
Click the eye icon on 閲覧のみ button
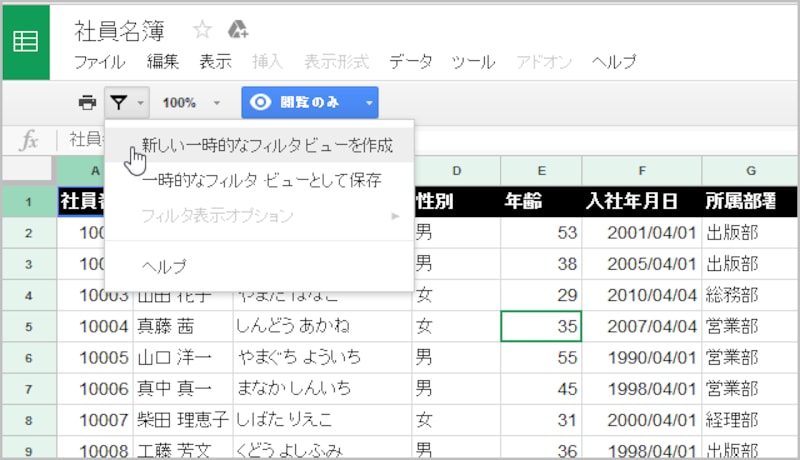(260, 102)
